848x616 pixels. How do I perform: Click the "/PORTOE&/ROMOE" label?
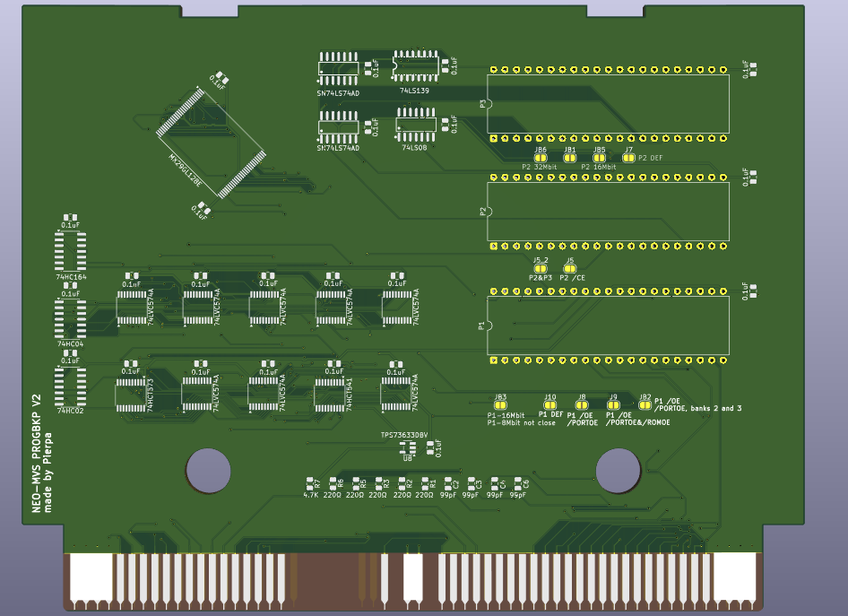(637, 422)
